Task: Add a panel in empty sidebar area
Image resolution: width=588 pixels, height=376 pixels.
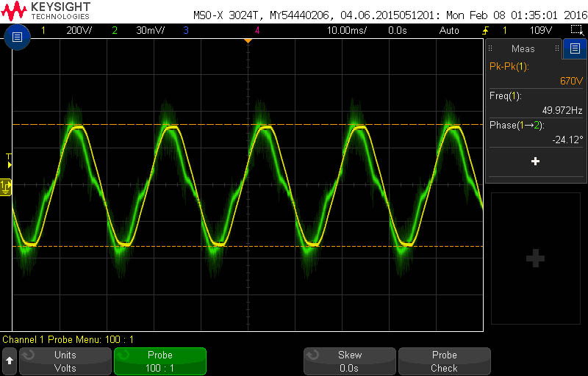Action: click(x=536, y=258)
